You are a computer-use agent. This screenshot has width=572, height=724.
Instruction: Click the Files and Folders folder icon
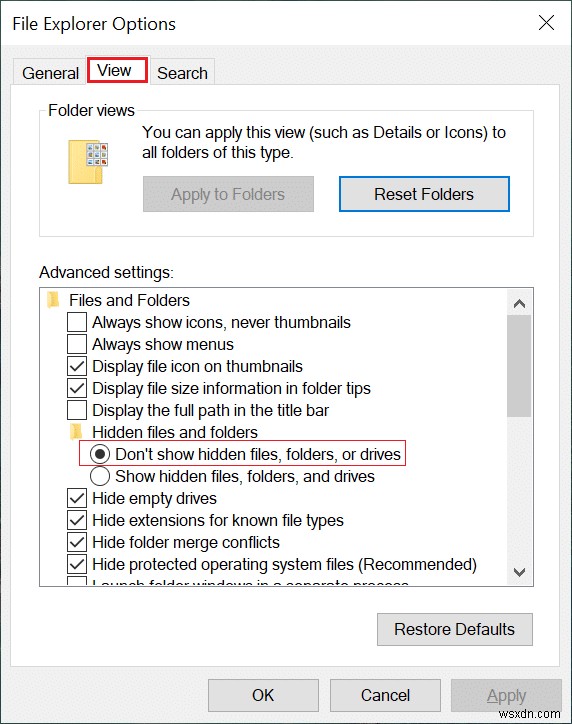coord(53,300)
